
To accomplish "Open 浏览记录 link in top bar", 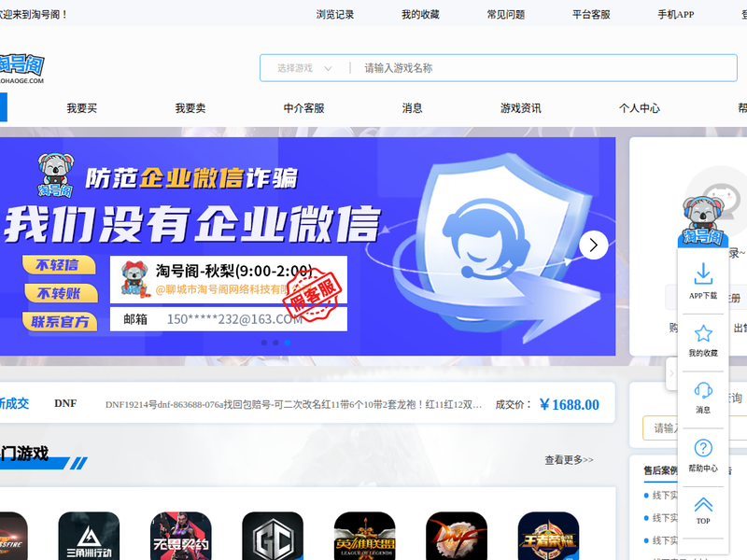I will point(335,15).
